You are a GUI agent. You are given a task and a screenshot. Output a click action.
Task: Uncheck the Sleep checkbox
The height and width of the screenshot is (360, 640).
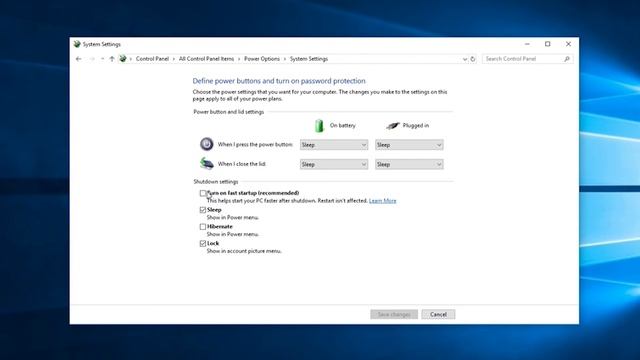tap(203, 210)
